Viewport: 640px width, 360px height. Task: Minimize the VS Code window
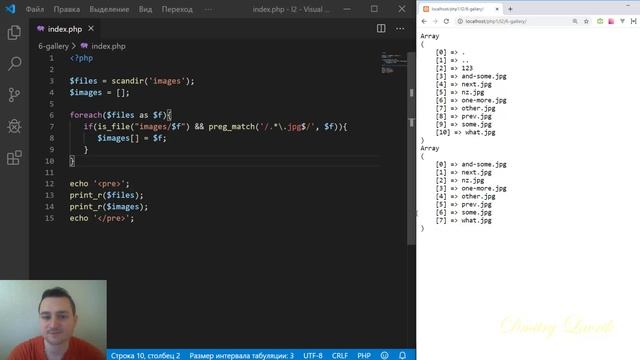[347, 9]
